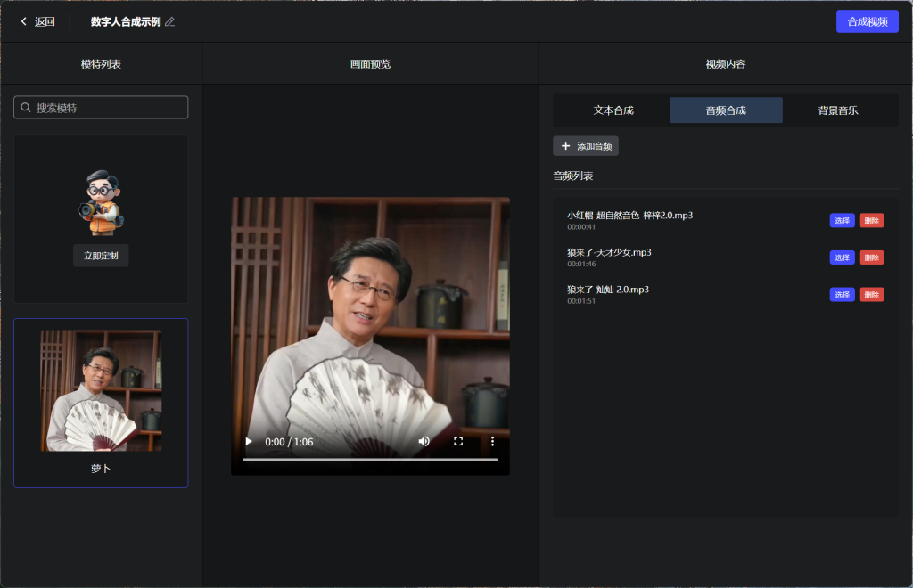913x588 pixels.
Task: Play the preview video
Action: click(249, 441)
